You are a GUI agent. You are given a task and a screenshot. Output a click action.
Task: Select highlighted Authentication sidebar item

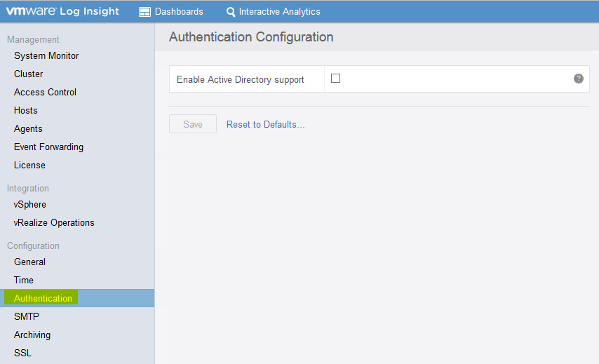(43, 298)
